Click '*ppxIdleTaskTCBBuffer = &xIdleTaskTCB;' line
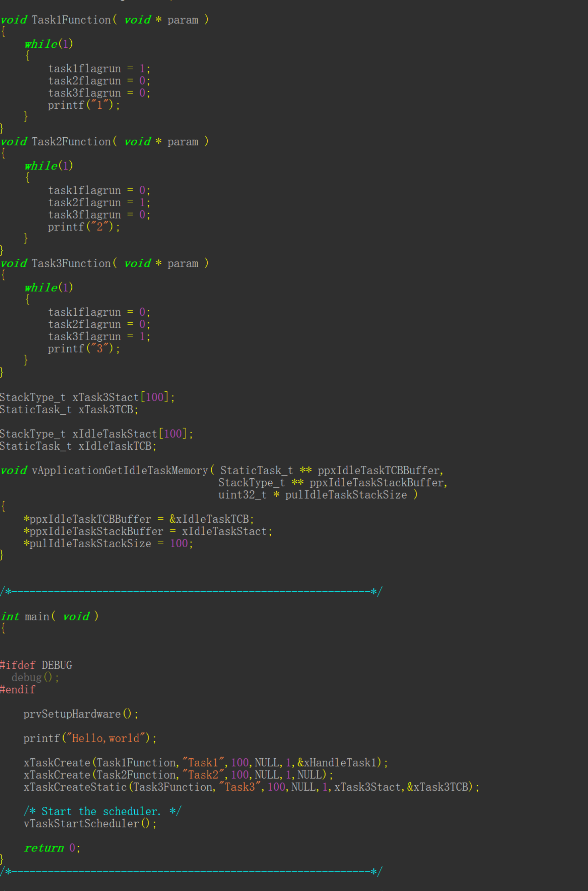 tap(139, 519)
